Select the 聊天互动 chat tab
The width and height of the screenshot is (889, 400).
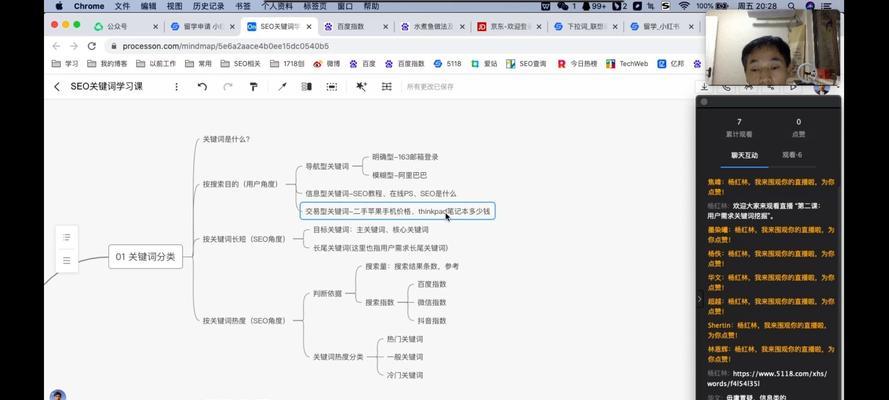click(744, 155)
